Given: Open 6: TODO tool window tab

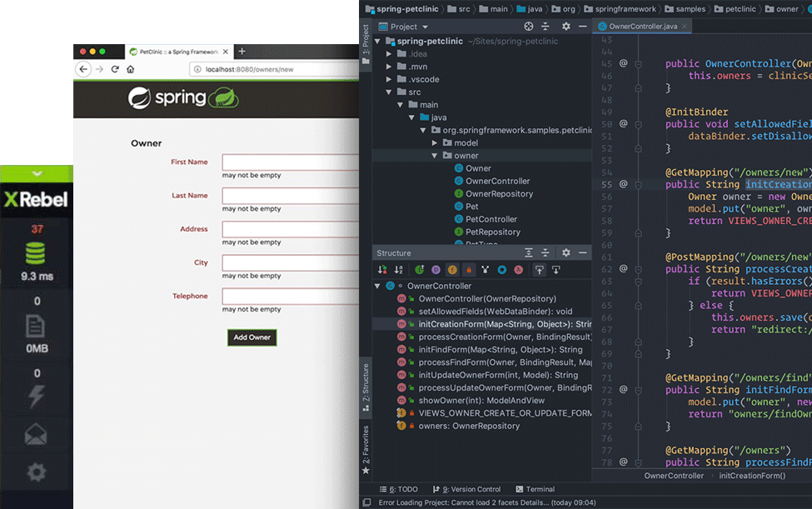Looking at the screenshot, I should point(398,489).
